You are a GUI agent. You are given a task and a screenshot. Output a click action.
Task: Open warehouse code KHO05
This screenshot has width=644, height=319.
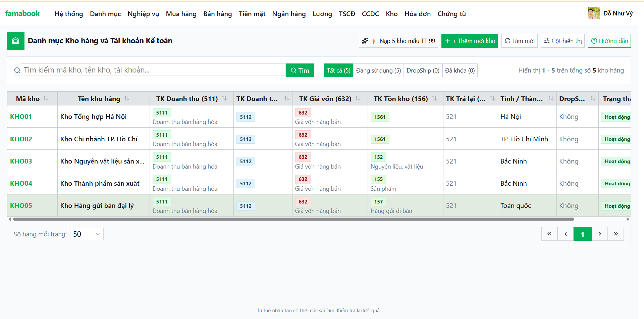pyautogui.click(x=21, y=206)
